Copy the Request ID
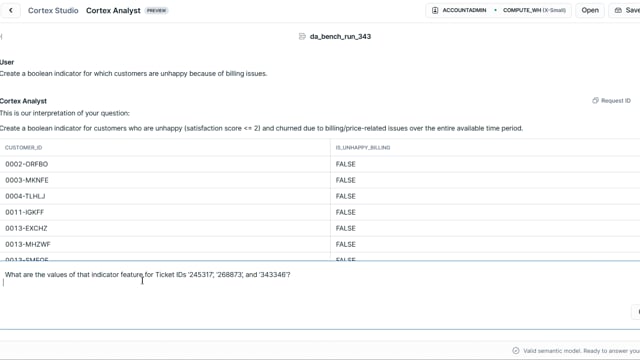 [x=611, y=100]
